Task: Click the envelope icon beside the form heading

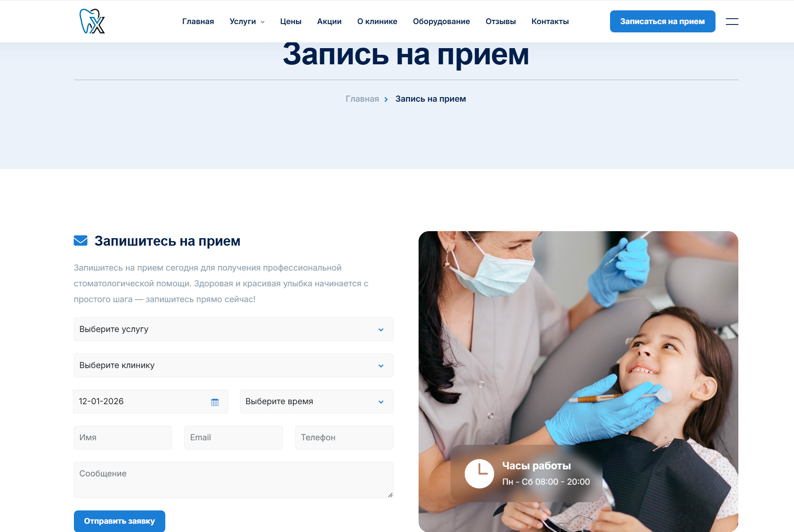Action: point(81,241)
